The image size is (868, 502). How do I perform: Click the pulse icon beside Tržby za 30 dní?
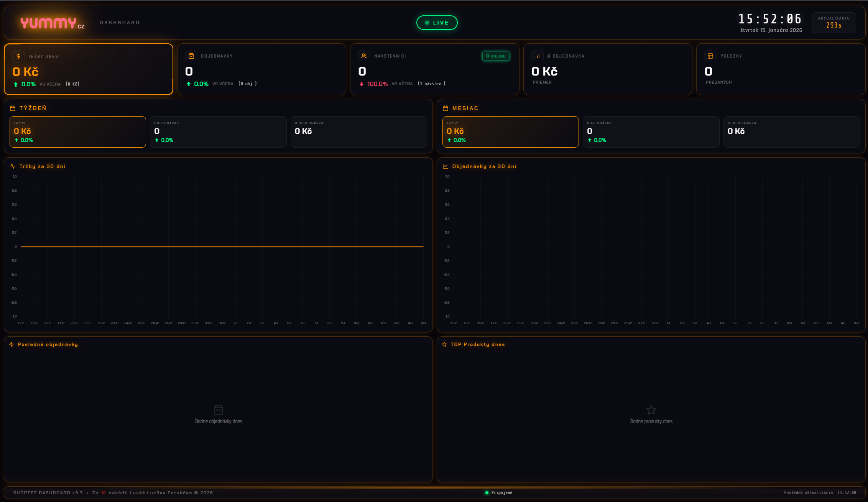(x=13, y=166)
